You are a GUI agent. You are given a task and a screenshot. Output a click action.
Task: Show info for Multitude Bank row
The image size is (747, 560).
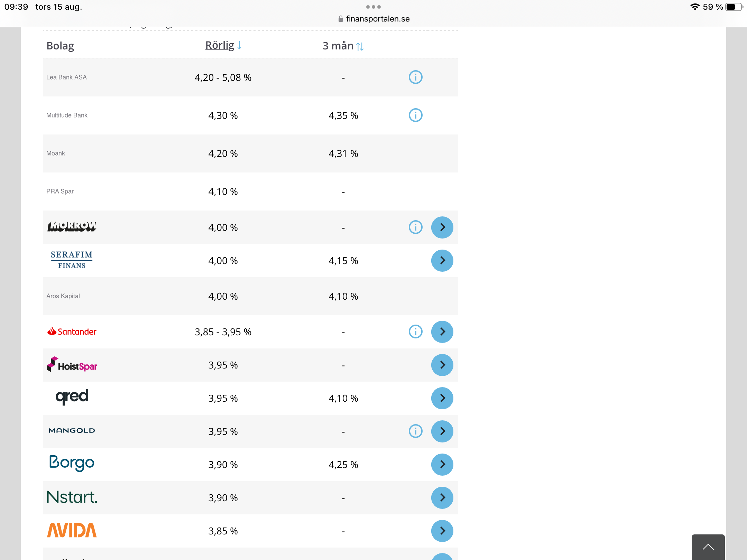click(x=415, y=115)
